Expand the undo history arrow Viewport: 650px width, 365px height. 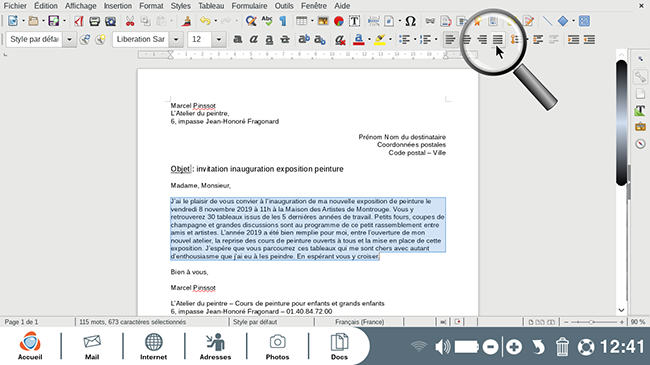pyautogui.click(x=215, y=21)
